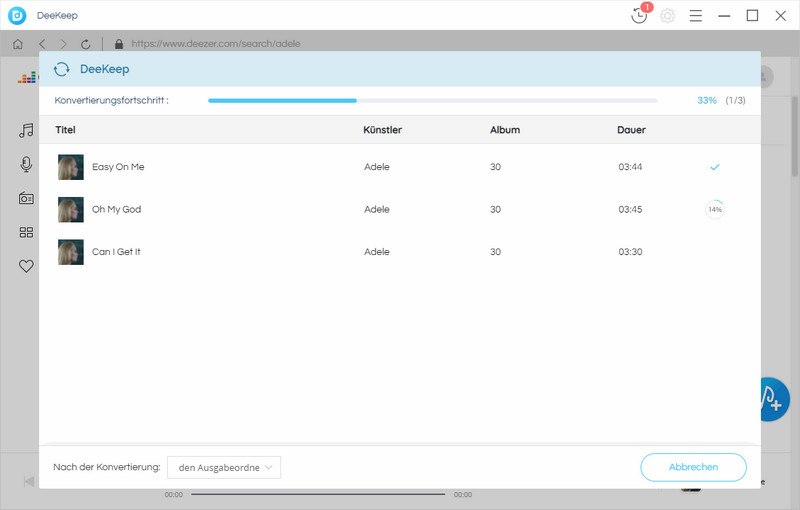Click the (1/3) conversion counter
The height and width of the screenshot is (510, 800).
coord(735,100)
